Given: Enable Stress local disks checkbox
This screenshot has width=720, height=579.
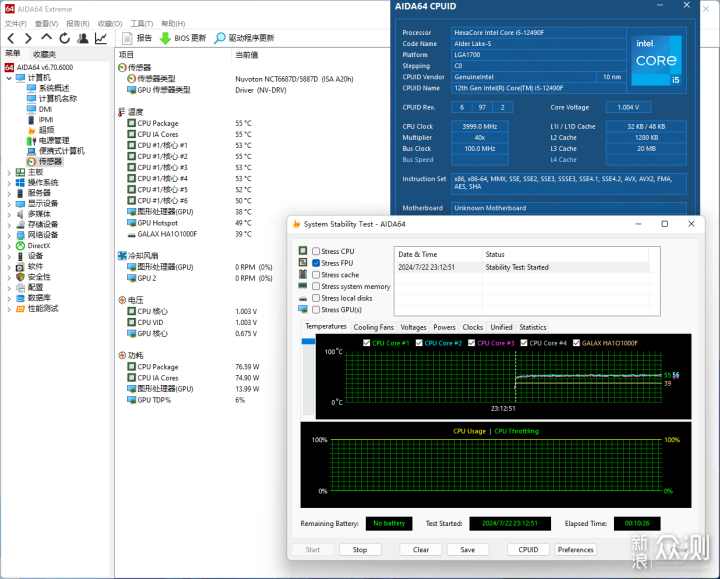Looking at the screenshot, I should [x=316, y=298].
